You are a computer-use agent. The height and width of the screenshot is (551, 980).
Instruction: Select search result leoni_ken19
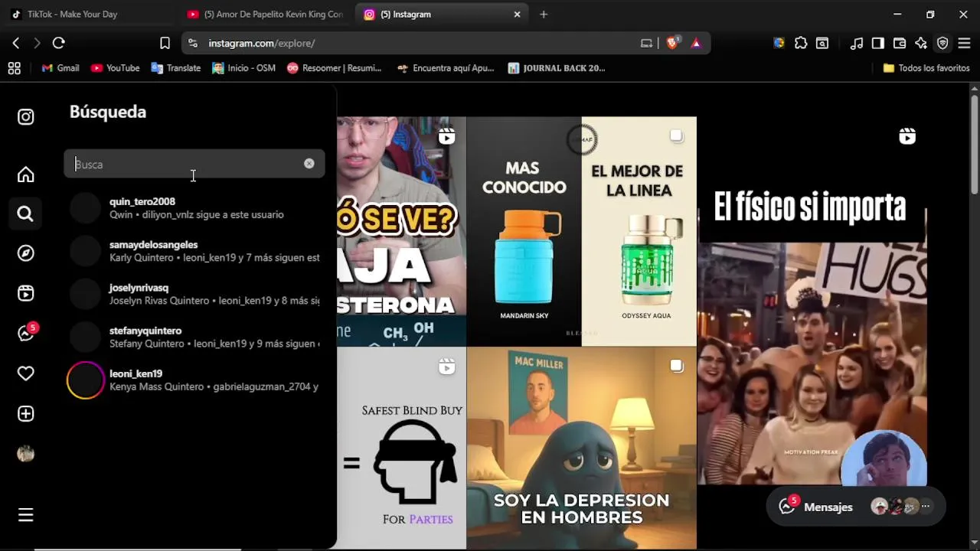pos(194,380)
